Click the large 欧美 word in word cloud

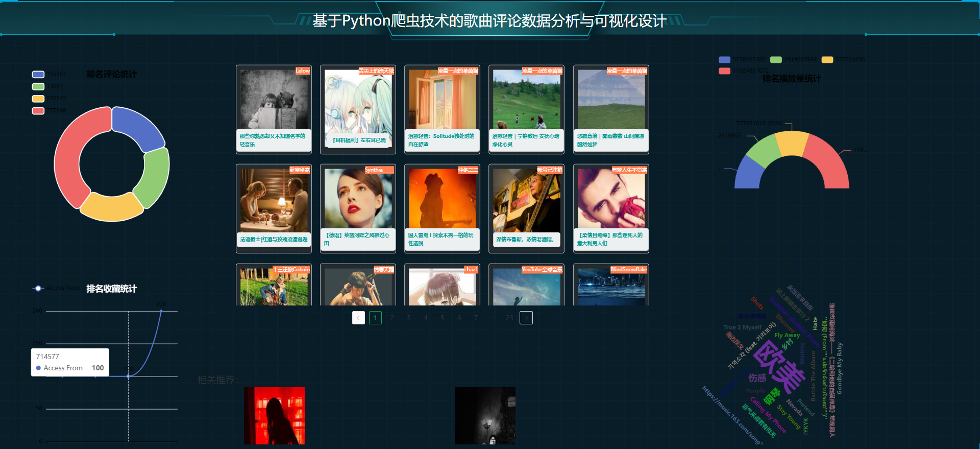[x=778, y=365]
